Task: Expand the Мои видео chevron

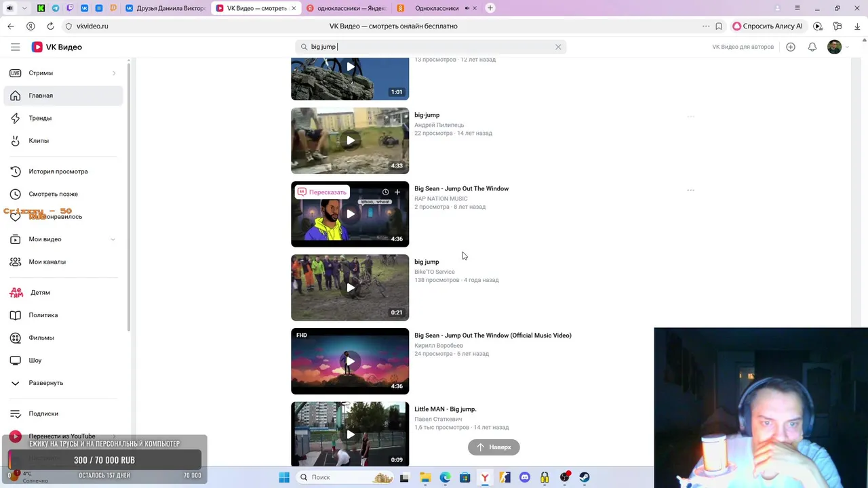Action: click(x=113, y=239)
